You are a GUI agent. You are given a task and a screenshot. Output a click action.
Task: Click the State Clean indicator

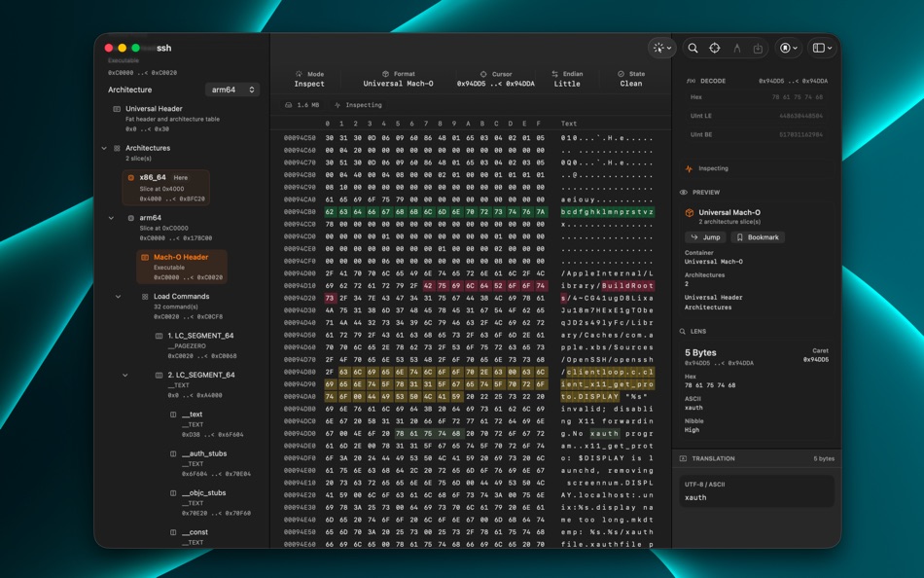631,79
